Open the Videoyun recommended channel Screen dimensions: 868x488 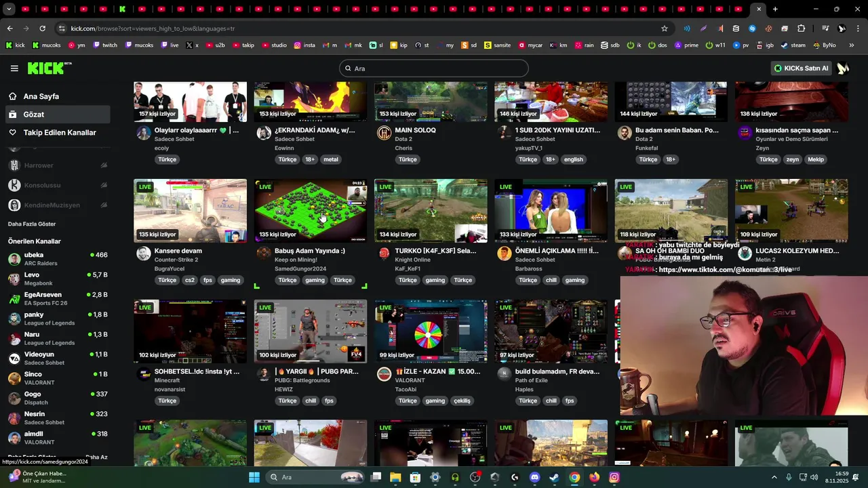pyautogui.click(x=58, y=359)
